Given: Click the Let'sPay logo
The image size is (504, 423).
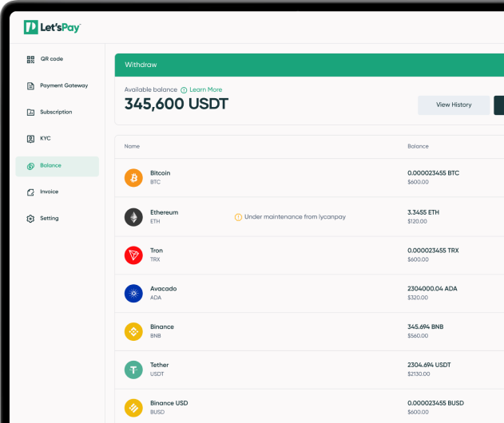Looking at the screenshot, I should point(52,28).
